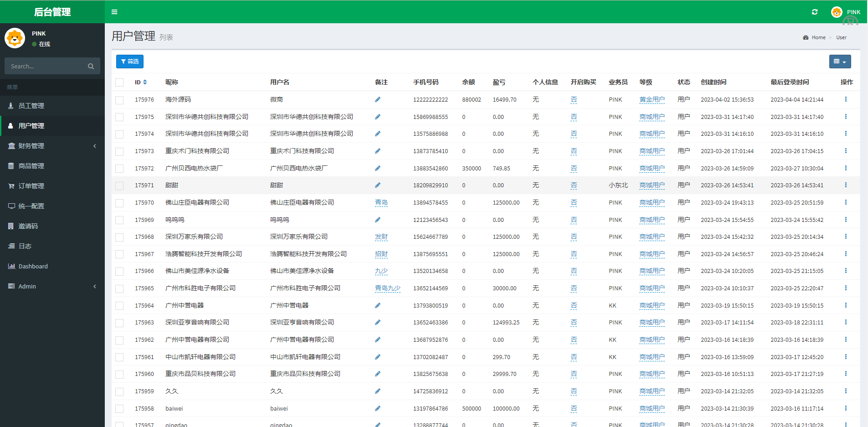Click the ID column sort arrows
Image resolution: width=868 pixels, height=427 pixels.
(146, 82)
